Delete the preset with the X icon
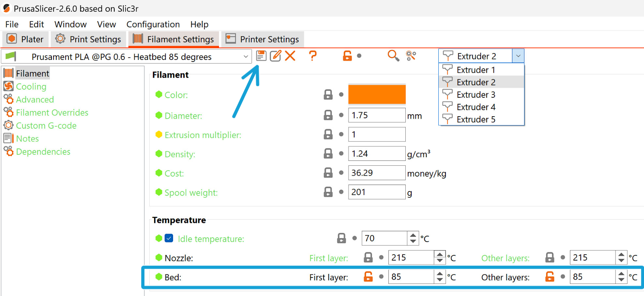The width and height of the screenshot is (644, 296). [290, 55]
